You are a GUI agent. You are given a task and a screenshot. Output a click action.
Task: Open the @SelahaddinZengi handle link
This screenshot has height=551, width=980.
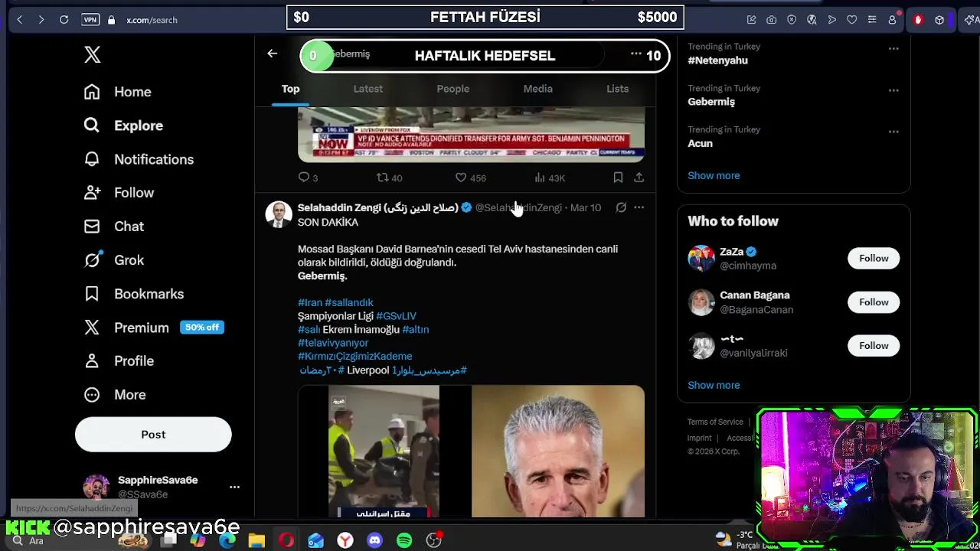[x=518, y=207]
